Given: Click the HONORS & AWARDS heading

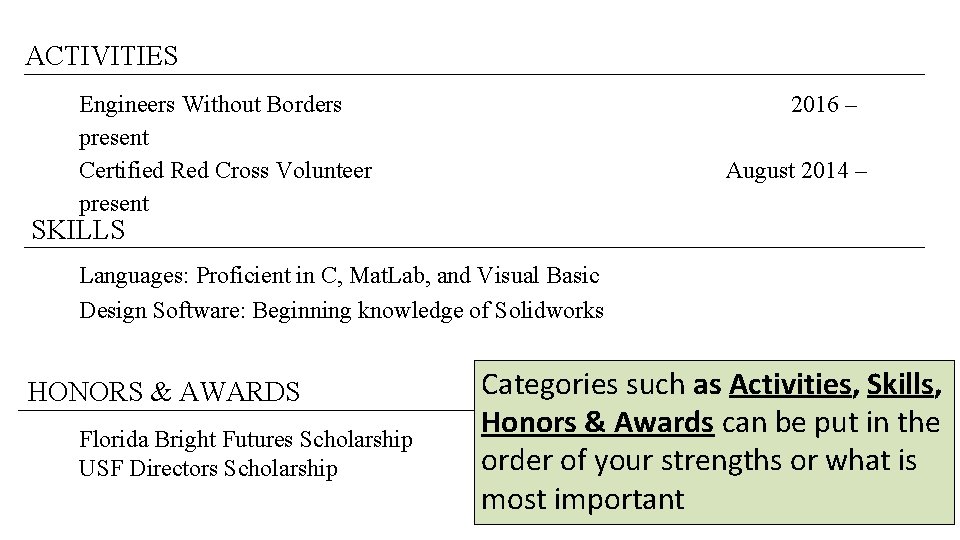Looking at the screenshot, I should (x=163, y=392).
